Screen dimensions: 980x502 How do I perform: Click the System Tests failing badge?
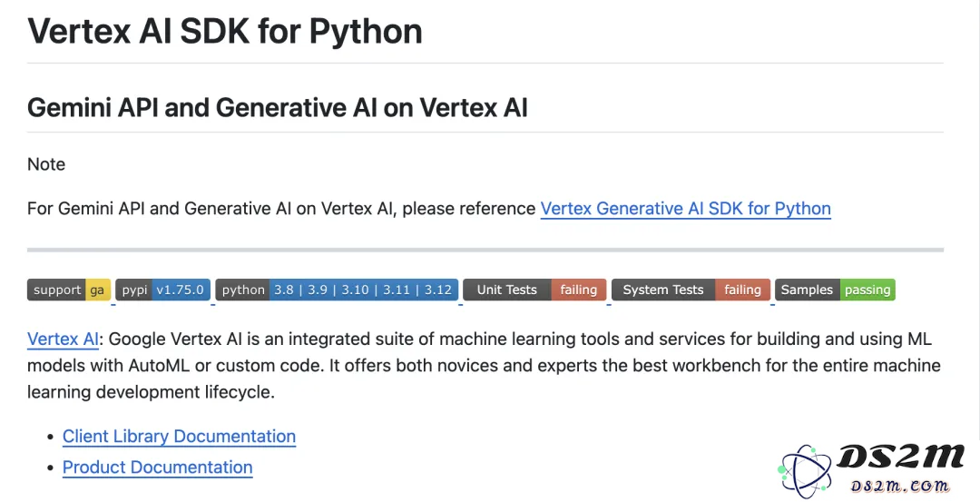pyautogui.click(x=691, y=290)
